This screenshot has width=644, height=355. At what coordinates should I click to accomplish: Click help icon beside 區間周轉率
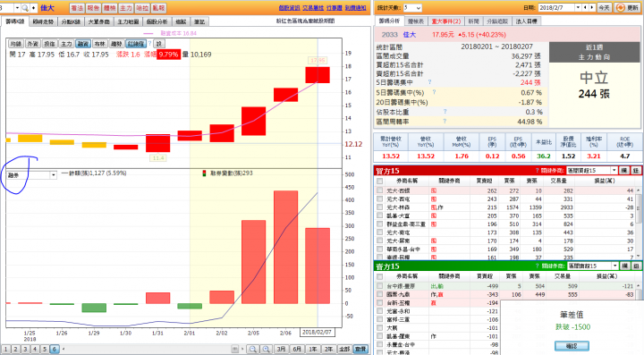click(x=445, y=121)
